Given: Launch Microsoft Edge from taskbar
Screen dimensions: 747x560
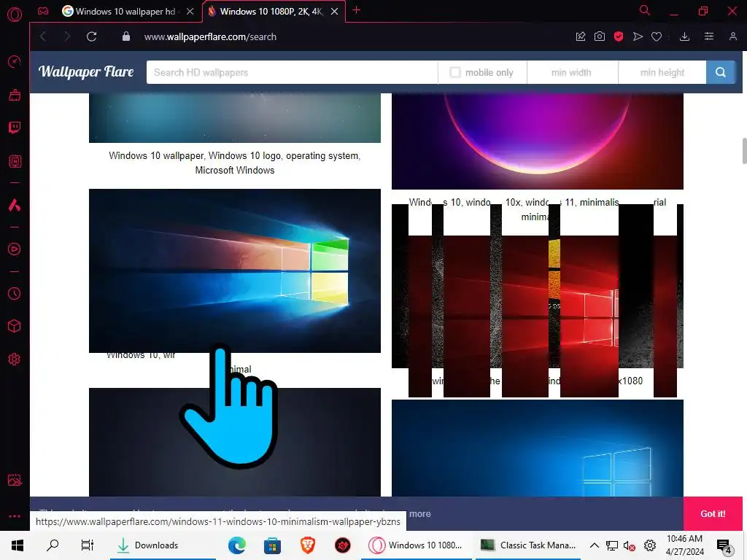Looking at the screenshot, I should pos(237,545).
